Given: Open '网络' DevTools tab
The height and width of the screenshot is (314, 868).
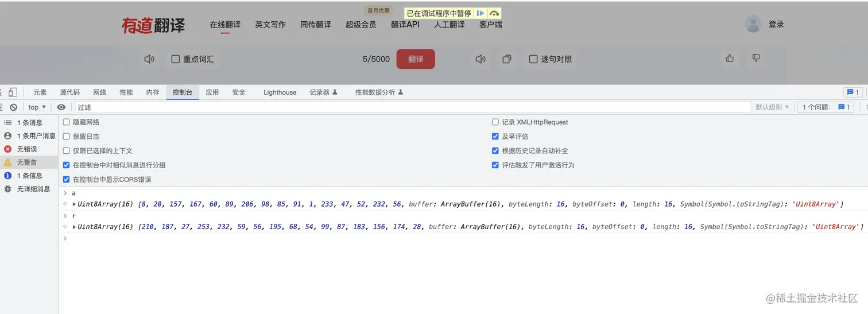Looking at the screenshot, I should [x=100, y=92].
